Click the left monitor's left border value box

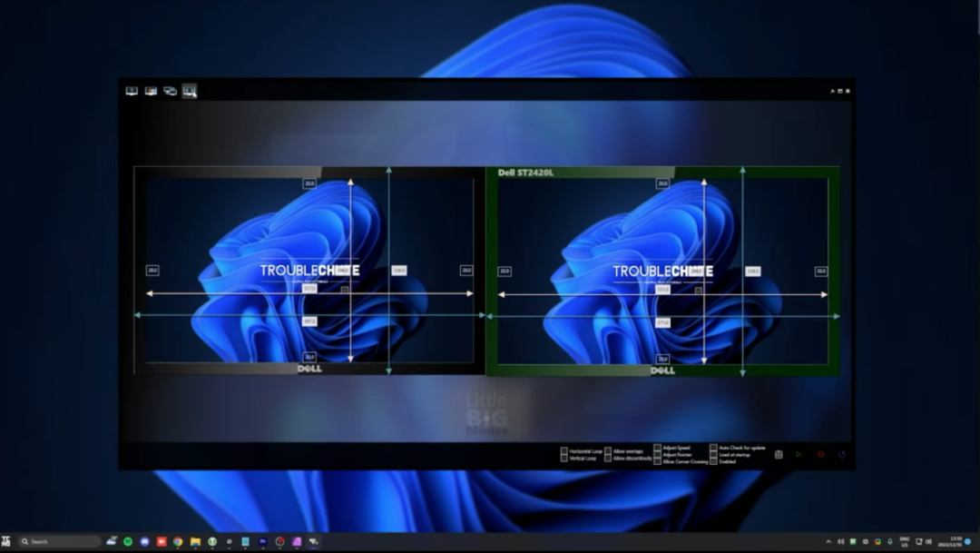[x=152, y=271]
